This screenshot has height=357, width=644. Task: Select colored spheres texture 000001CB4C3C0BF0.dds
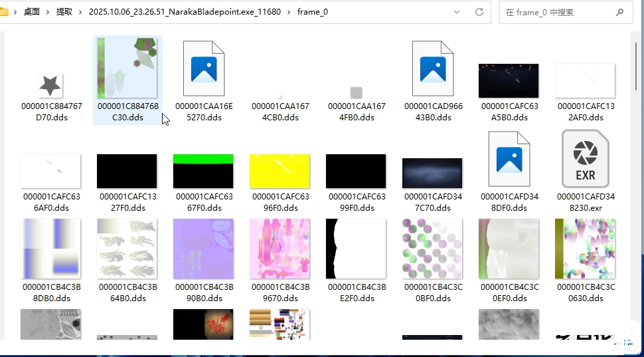click(432, 249)
